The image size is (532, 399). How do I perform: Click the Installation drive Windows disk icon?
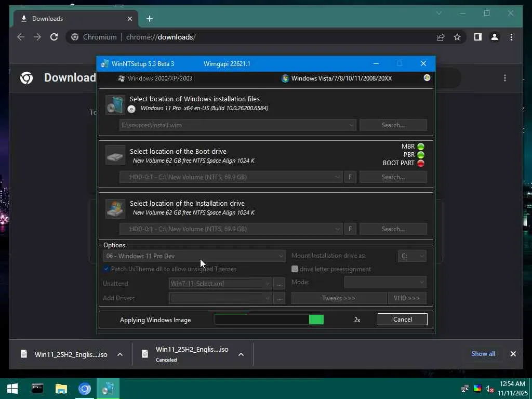pos(115,208)
